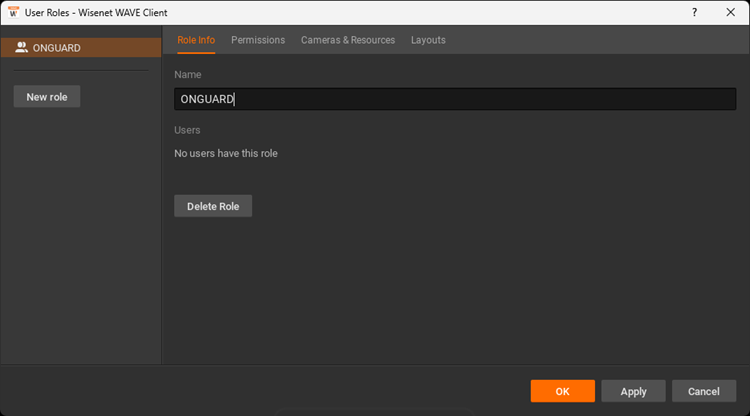Cancel the User Roles dialog

(x=704, y=391)
